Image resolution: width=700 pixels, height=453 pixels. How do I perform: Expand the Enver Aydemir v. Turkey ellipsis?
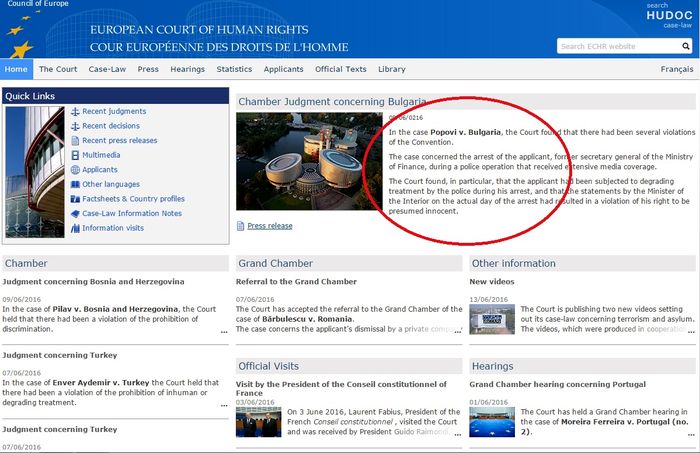point(224,405)
